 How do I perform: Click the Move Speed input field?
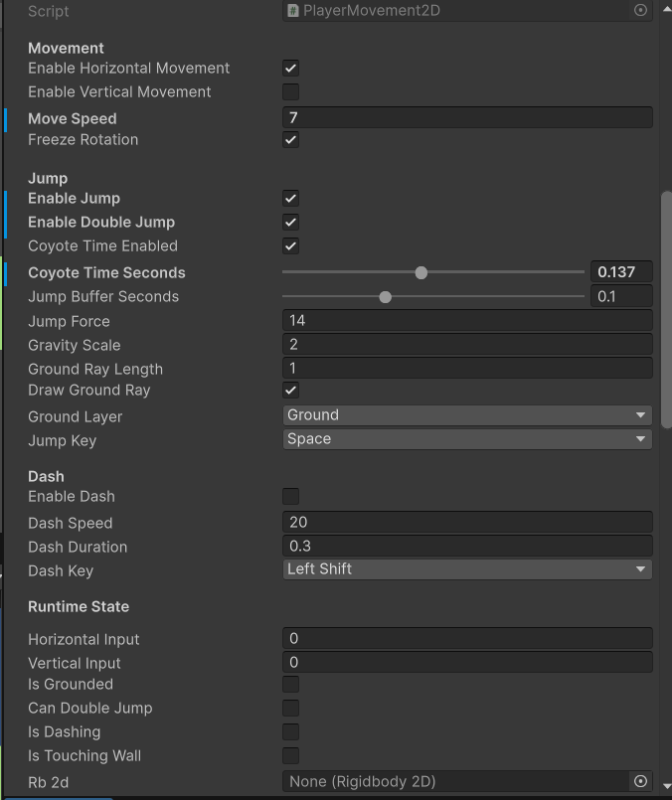(467, 118)
